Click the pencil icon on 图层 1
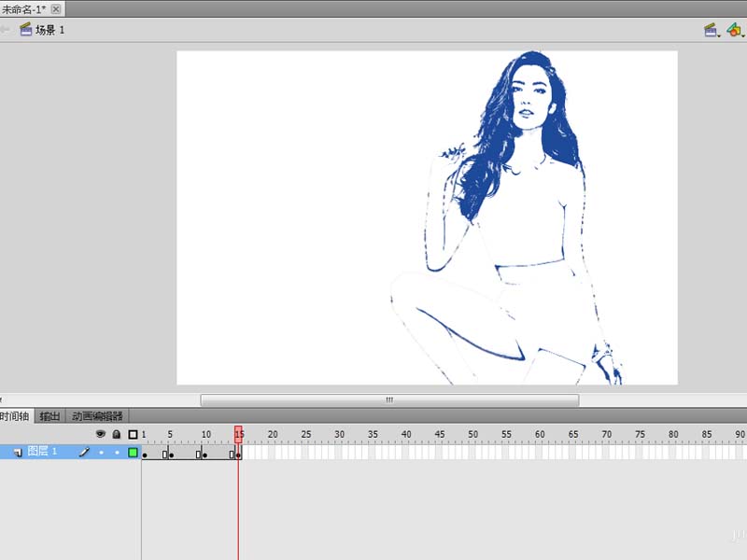 coord(83,452)
